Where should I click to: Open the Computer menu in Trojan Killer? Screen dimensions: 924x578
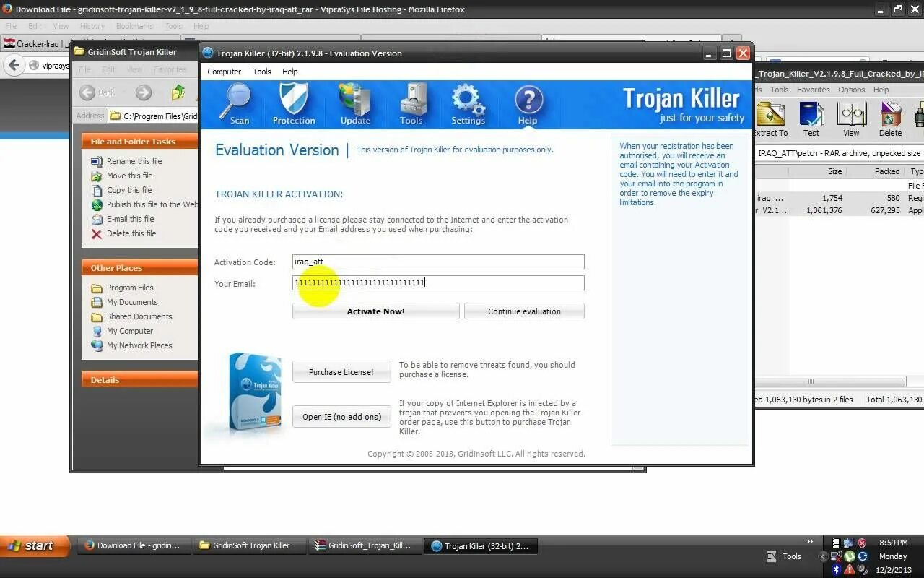pyautogui.click(x=224, y=72)
